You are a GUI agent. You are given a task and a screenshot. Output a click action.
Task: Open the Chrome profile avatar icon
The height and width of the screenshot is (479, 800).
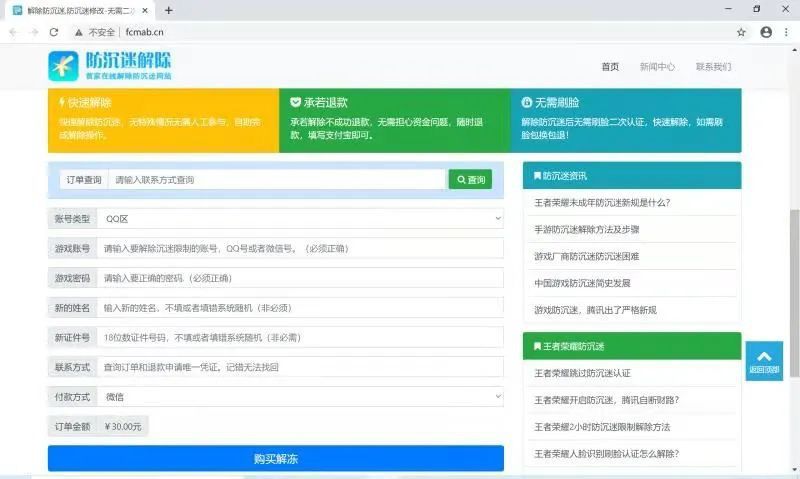766,32
